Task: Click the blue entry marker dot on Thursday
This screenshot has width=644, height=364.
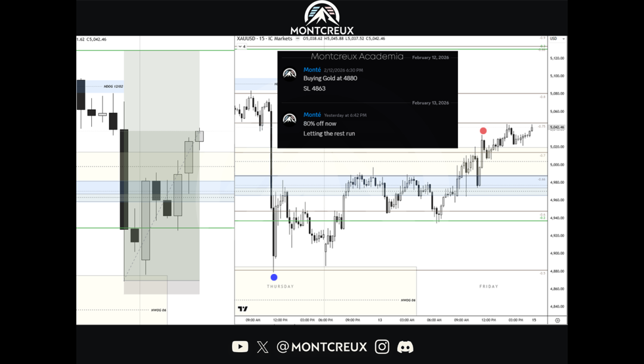Action: (x=274, y=277)
